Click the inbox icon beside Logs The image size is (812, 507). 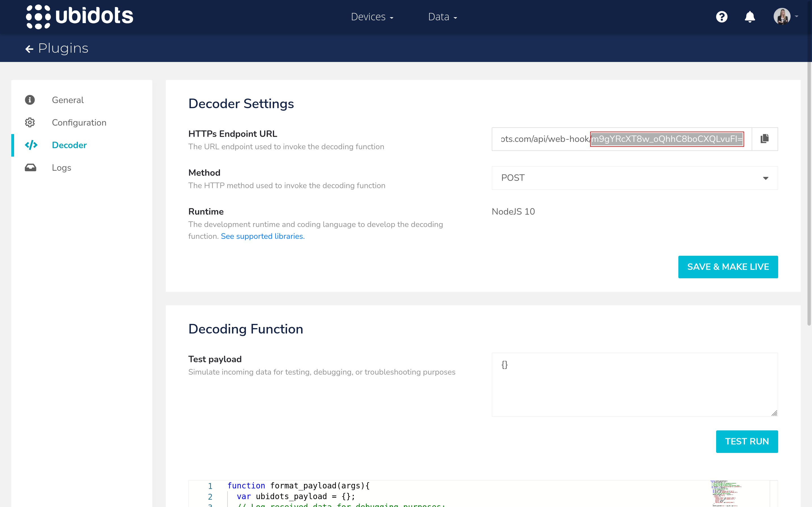click(30, 167)
